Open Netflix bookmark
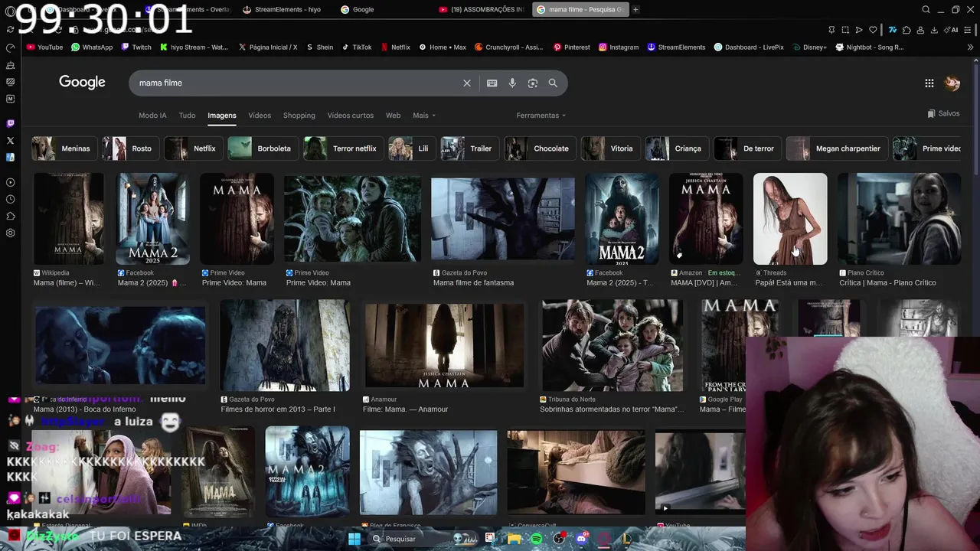Screen dimensions: 980x551 click(395, 47)
